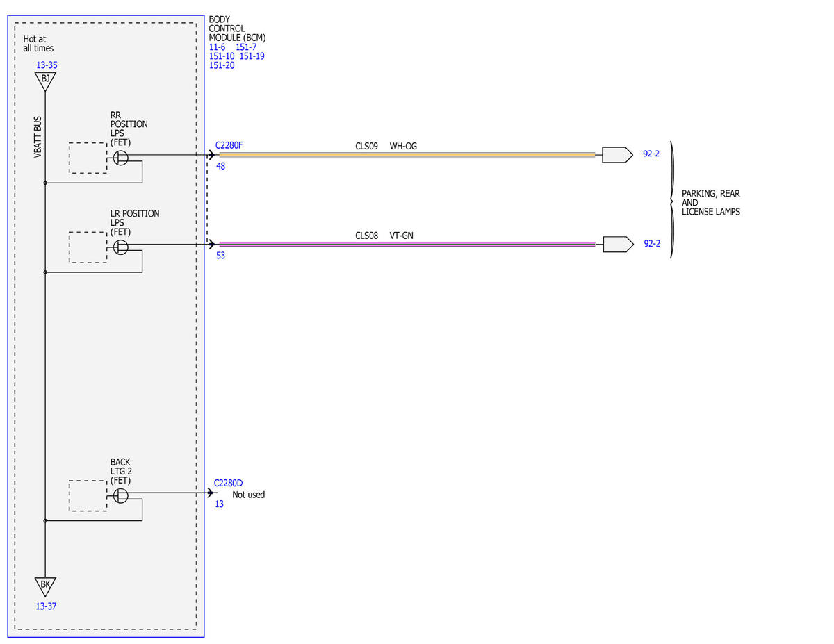The image size is (834, 644).
Task: Open the 151-7 BCM page reference
Action: (x=247, y=47)
